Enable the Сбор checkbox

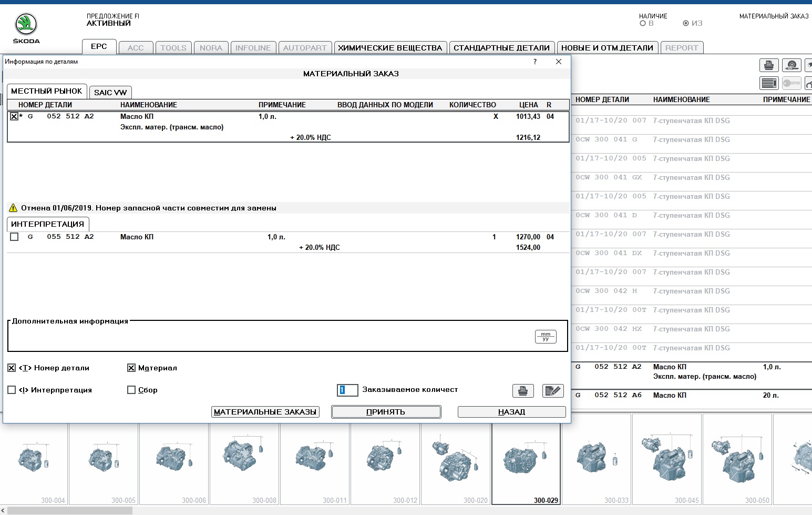coord(131,390)
